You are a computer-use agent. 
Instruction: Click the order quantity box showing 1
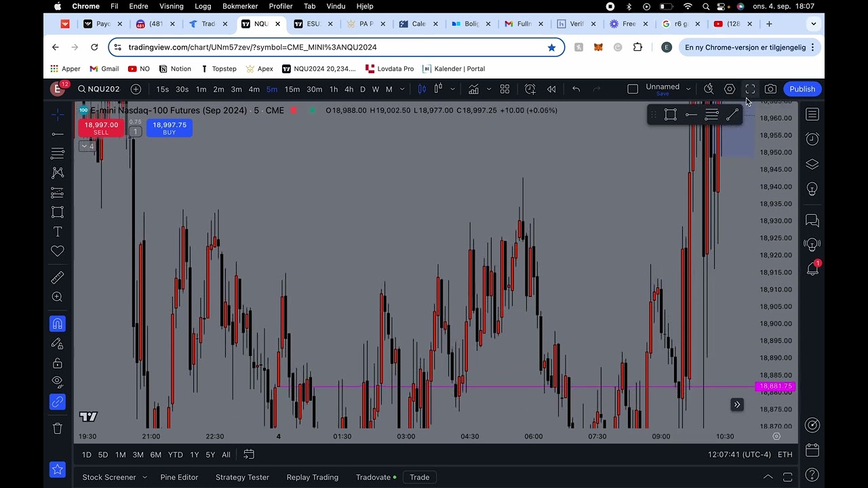click(x=135, y=131)
